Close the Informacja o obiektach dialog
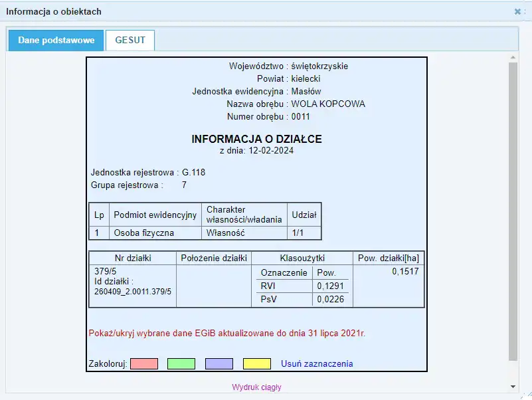532x400 pixels. (x=517, y=12)
